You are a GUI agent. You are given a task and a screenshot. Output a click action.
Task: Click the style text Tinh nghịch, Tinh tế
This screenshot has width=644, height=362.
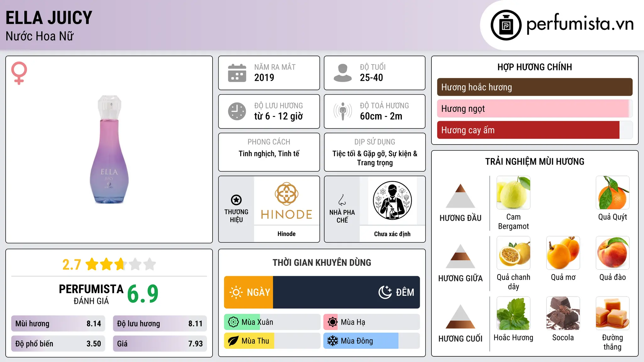pos(269,154)
